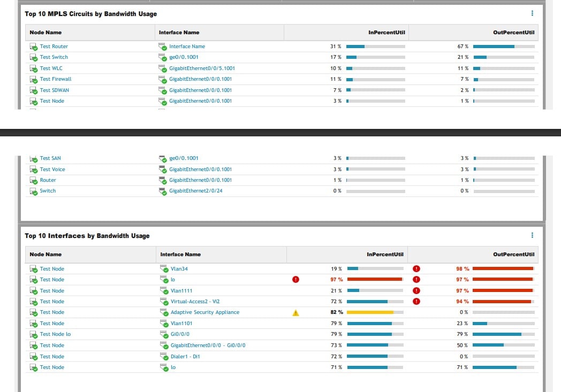
Task: Open the Test WLC node link
Action: click(51, 68)
